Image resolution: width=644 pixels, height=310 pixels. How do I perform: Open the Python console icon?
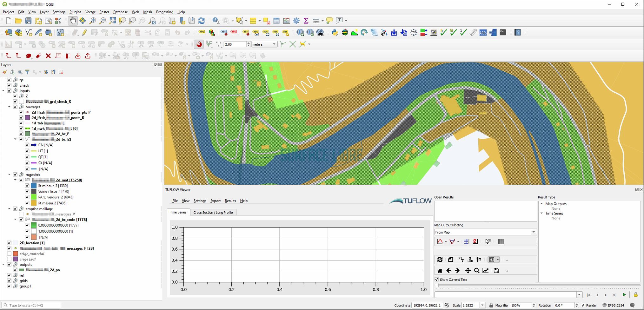pos(335,32)
